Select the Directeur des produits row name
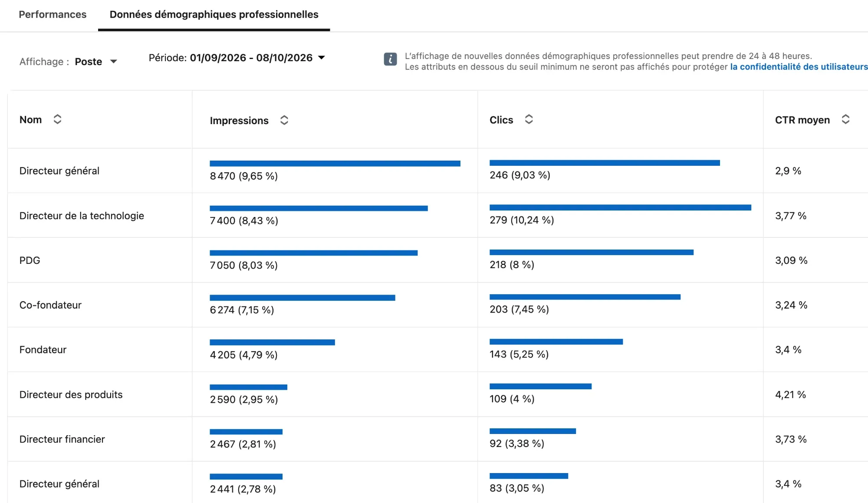This screenshot has height=503, width=868. point(71,395)
